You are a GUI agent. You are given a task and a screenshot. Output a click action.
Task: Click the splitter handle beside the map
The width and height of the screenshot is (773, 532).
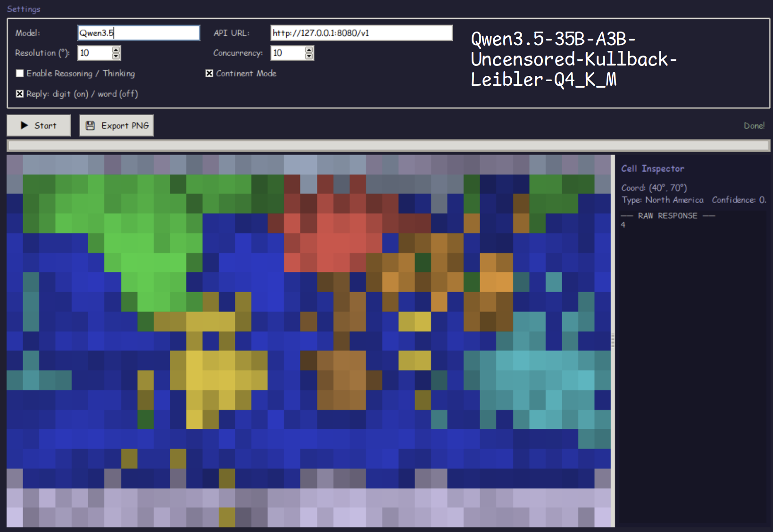tap(613, 341)
